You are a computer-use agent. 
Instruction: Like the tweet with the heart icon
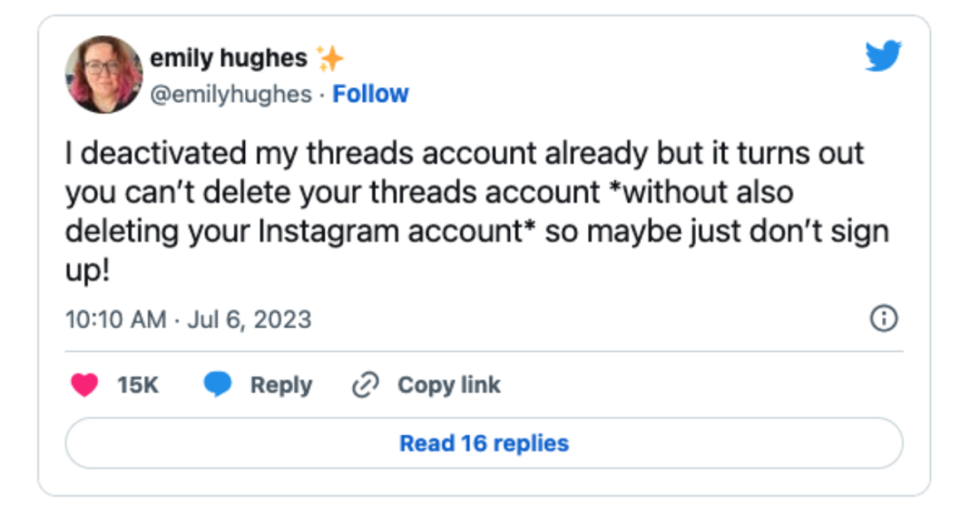pos(84,385)
